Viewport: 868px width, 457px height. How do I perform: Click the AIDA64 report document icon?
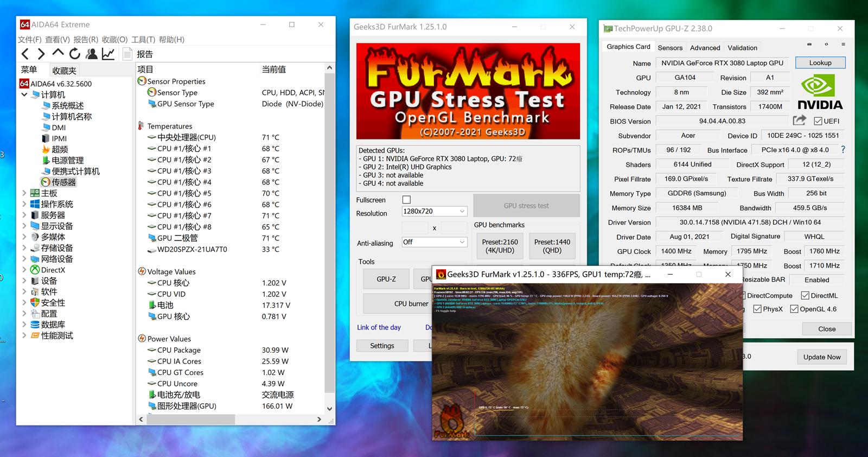pos(127,54)
